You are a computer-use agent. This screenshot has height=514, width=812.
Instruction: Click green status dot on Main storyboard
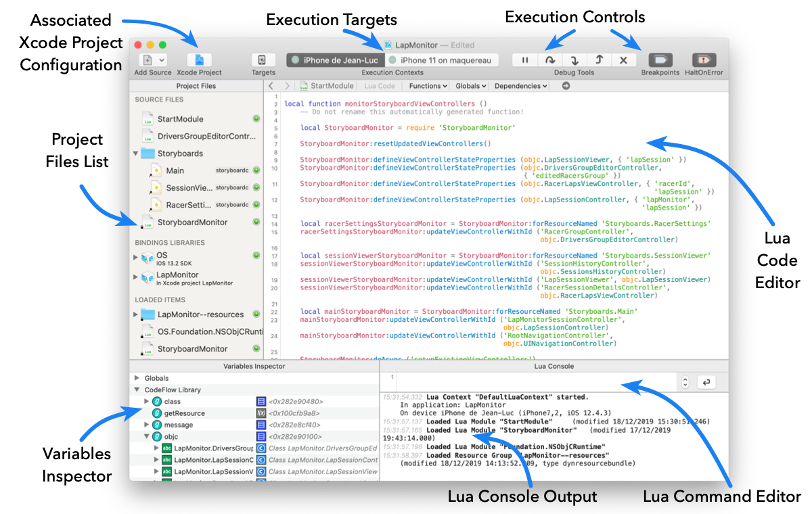coord(256,170)
